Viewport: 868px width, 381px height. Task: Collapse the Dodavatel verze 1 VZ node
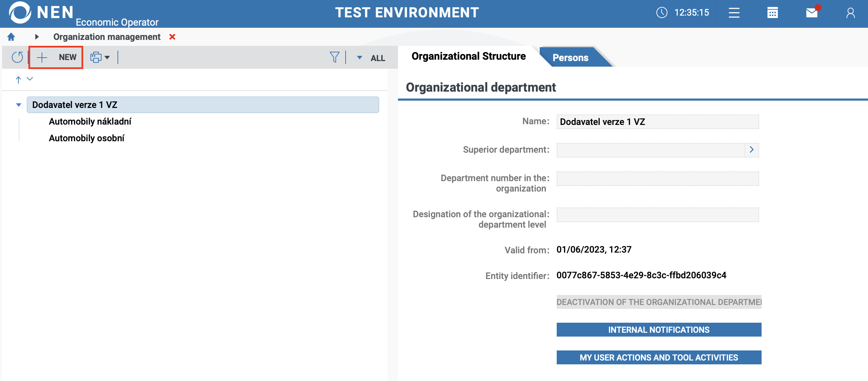[x=19, y=105]
